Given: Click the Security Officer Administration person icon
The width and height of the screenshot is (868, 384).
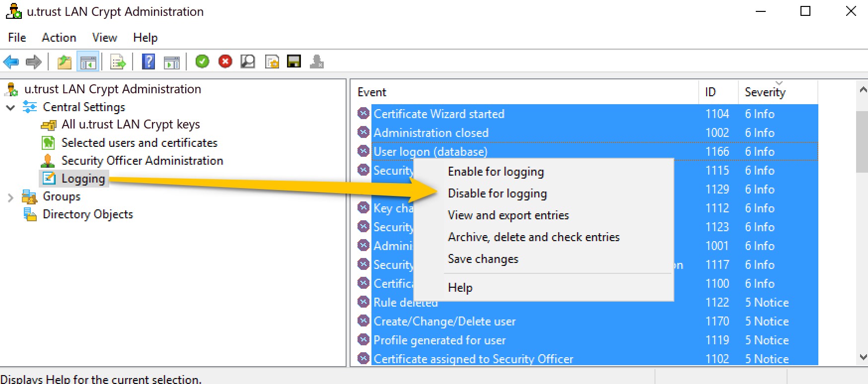Looking at the screenshot, I should (48, 161).
